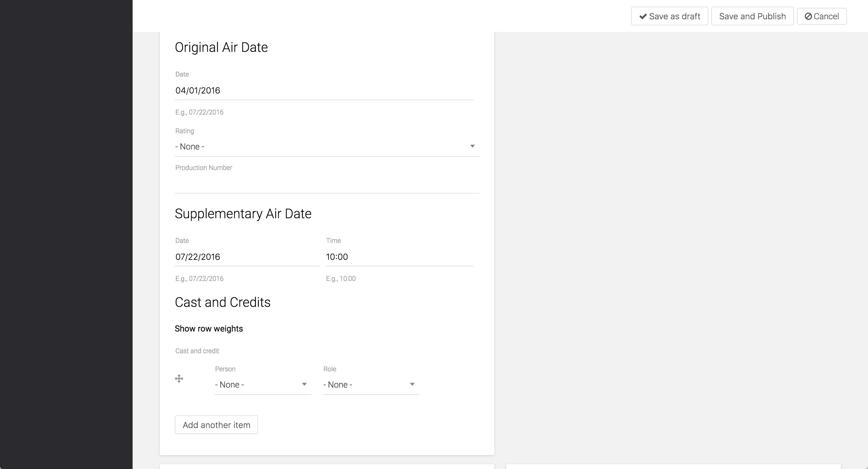Toggle Show row weights
The width and height of the screenshot is (868, 469).
point(209,329)
